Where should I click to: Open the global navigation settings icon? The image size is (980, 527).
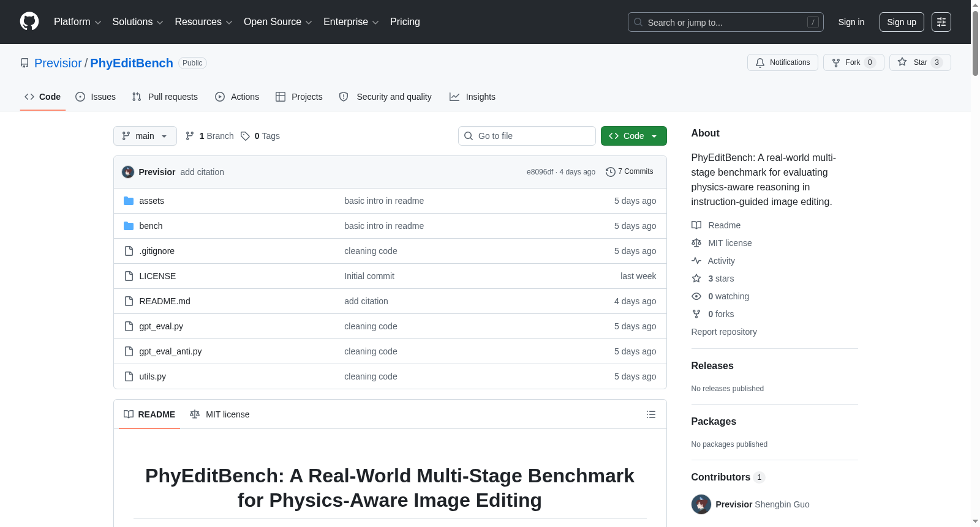pyautogui.click(x=941, y=22)
